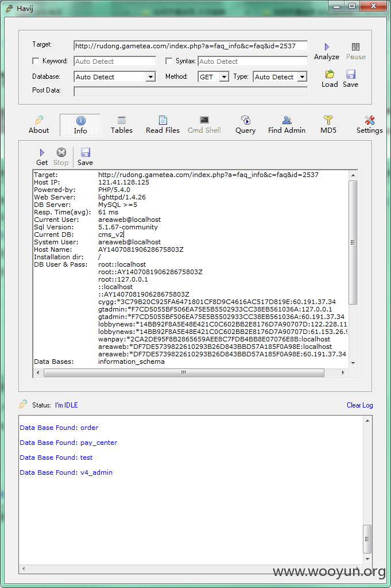Click the log panel vertical scrollbar thumb
This screenshot has width=391, height=588.
(x=367, y=539)
